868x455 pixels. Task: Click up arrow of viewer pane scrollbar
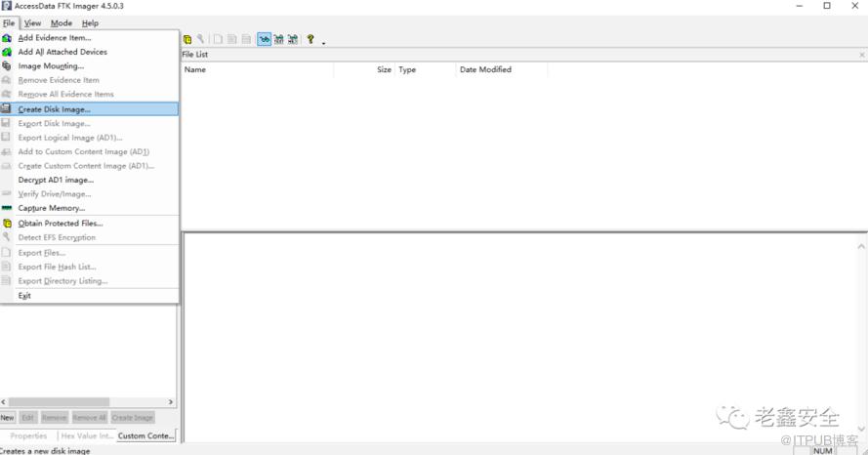pos(861,246)
